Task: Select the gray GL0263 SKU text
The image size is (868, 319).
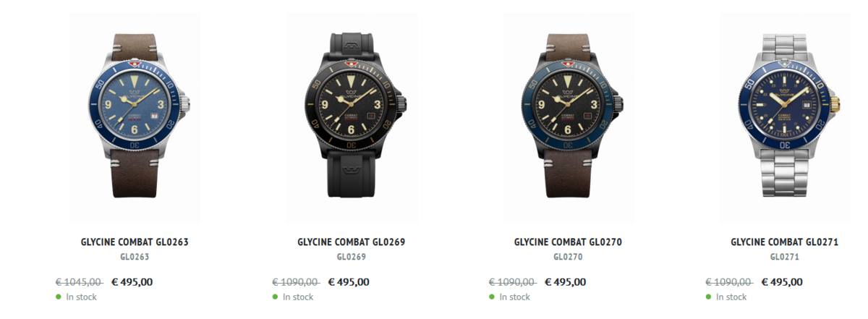Action: coord(135,257)
